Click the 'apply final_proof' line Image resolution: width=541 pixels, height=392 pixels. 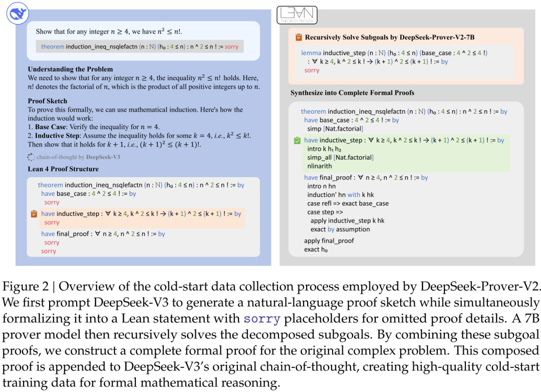coord(329,241)
